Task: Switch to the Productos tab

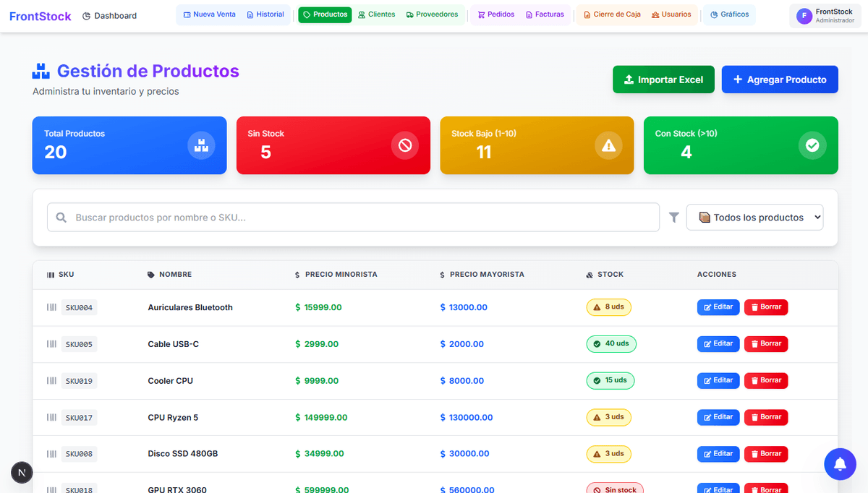Action: click(324, 14)
